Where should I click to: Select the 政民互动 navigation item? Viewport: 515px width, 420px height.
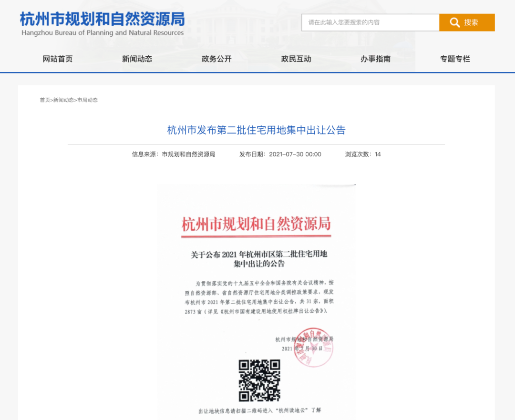point(296,59)
